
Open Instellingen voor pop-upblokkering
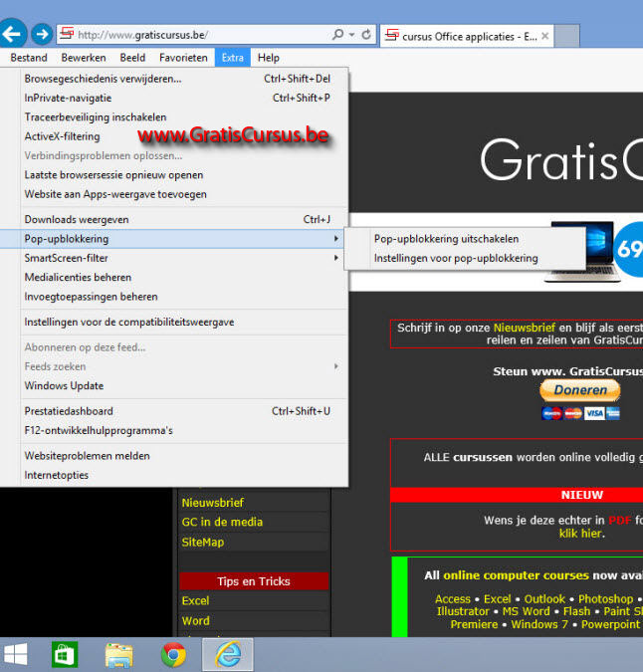(465, 259)
